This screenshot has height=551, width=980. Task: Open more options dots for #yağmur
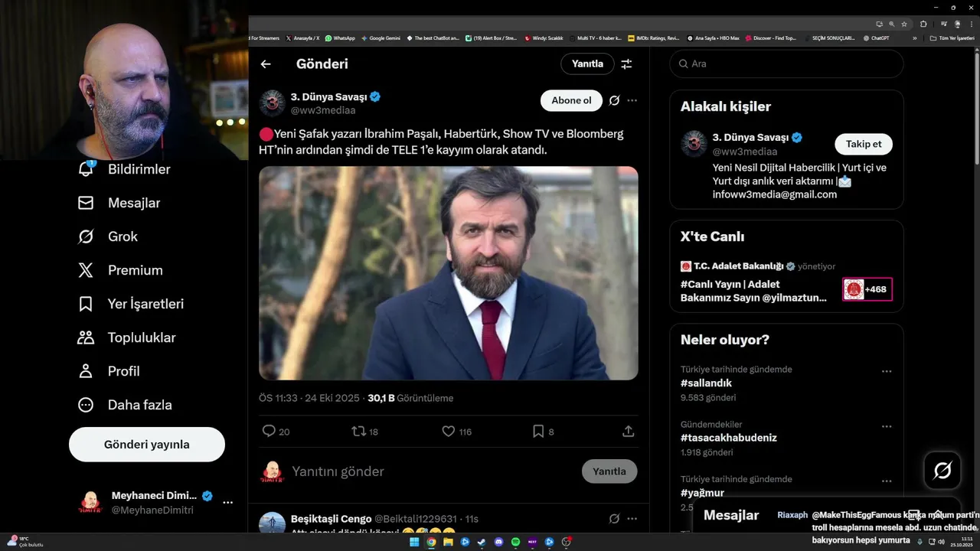tap(887, 481)
